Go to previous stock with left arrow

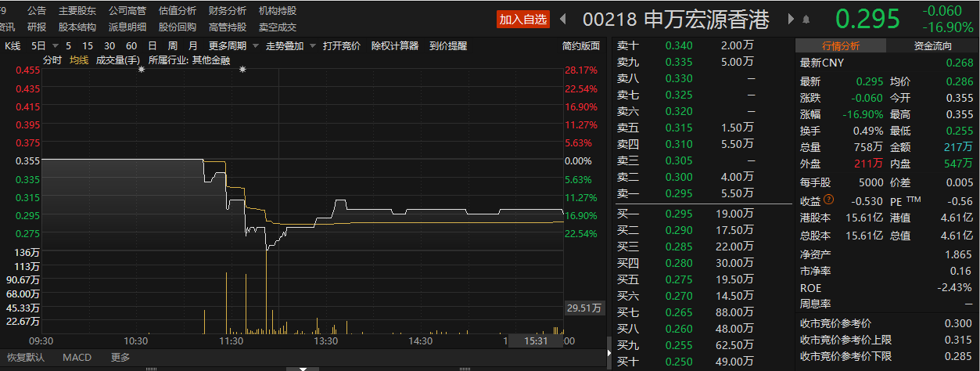(563, 19)
